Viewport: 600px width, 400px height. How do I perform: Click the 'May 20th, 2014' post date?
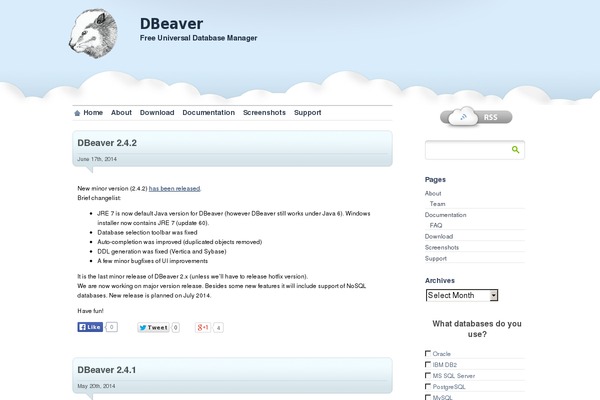pos(96,386)
